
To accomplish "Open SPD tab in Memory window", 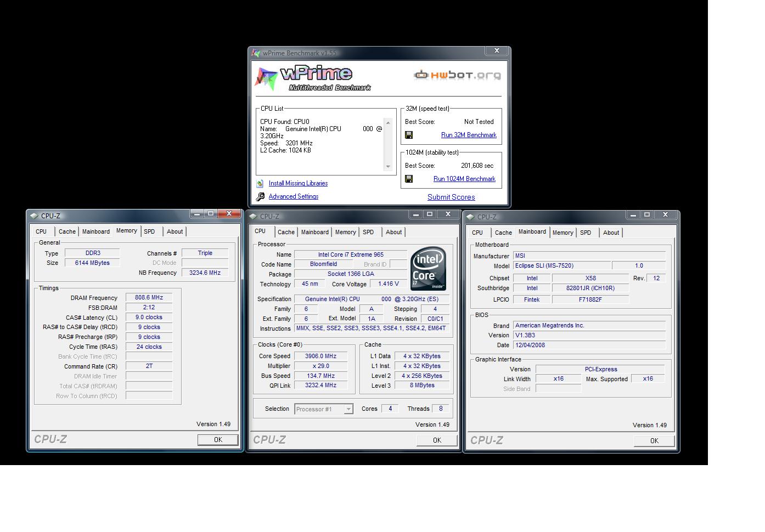I will [149, 231].
